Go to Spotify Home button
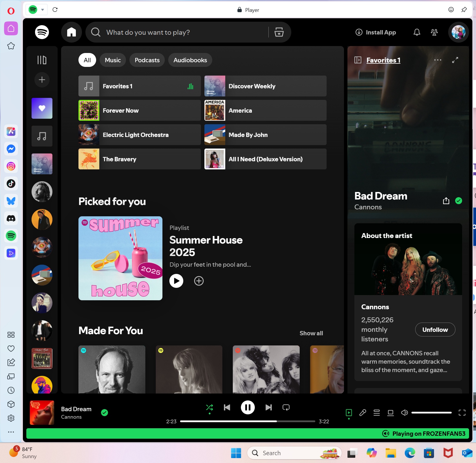This screenshot has height=463, width=476. [x=72, y=32]
